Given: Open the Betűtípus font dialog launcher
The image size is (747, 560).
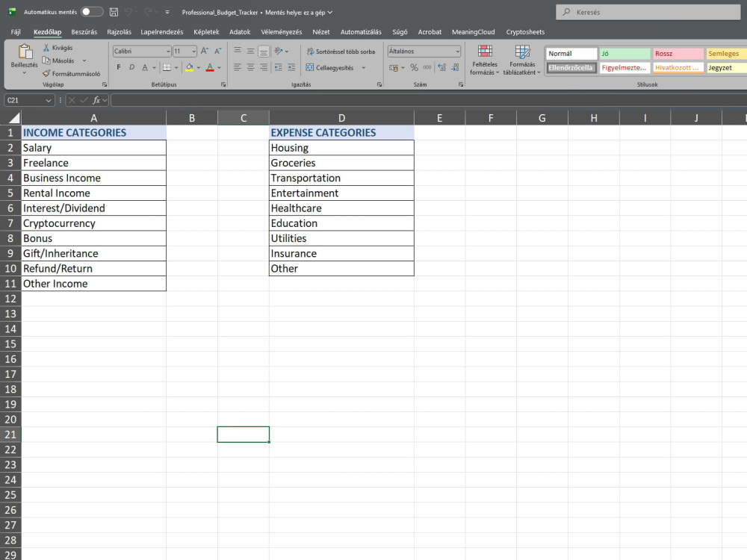Looking at the screenshot, I should [223, 84].
